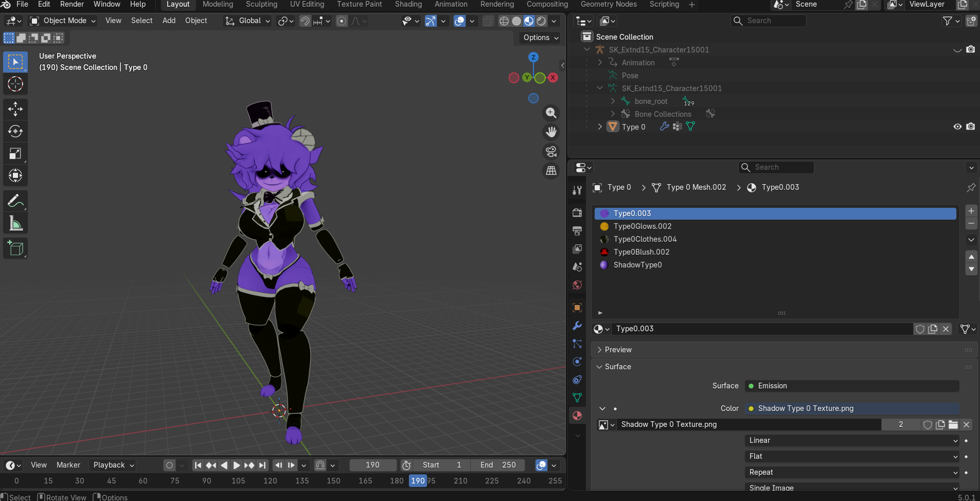Select the Transform tool
Screen dimensions: 980x501
(15, 175)
